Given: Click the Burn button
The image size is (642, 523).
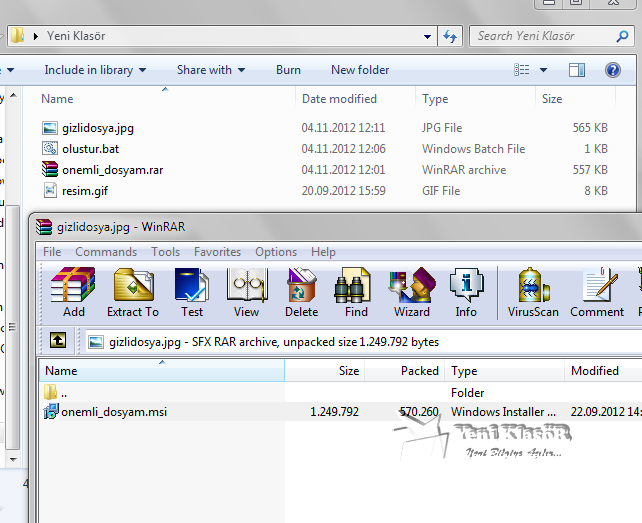Looking at the screenshot, I should pos(288,70).
